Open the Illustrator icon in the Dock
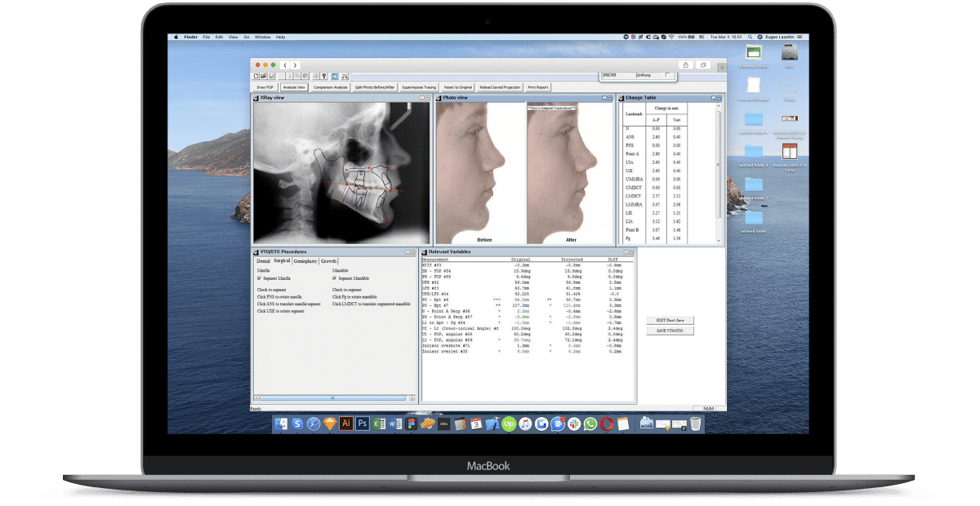The width and height of the screenshot is (980, 506). click(x=346, y=424)
